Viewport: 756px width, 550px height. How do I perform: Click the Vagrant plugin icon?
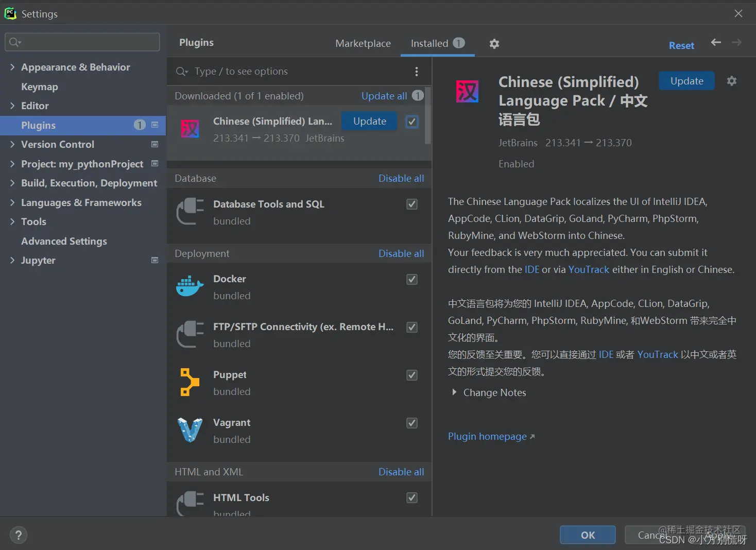coord(190,430)
